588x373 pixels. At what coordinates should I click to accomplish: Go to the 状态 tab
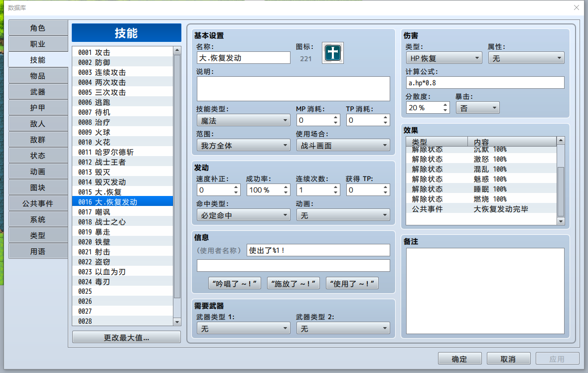click(x=38, y=156)
